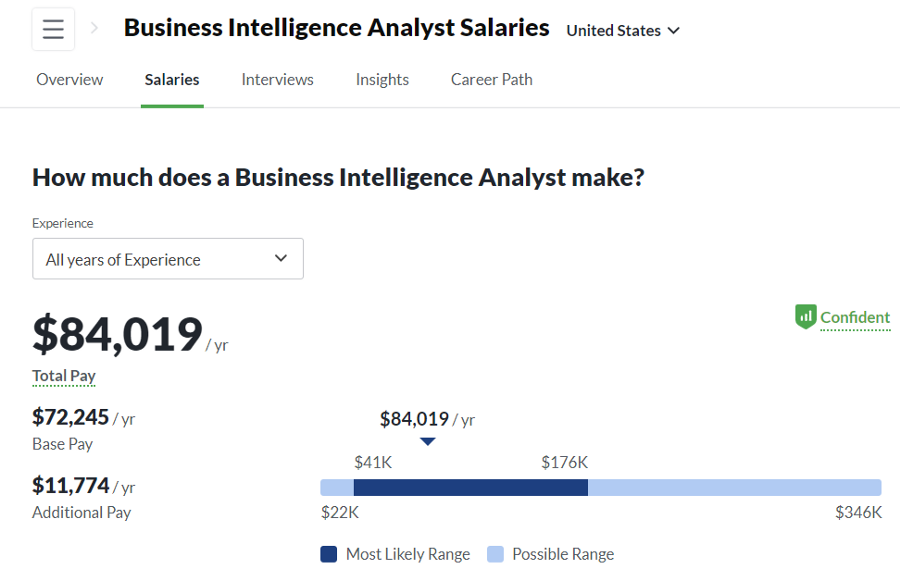Viewport: 900px width, 568px height.
Task: Click the green Confident badge icon
Action: [805, 316]
